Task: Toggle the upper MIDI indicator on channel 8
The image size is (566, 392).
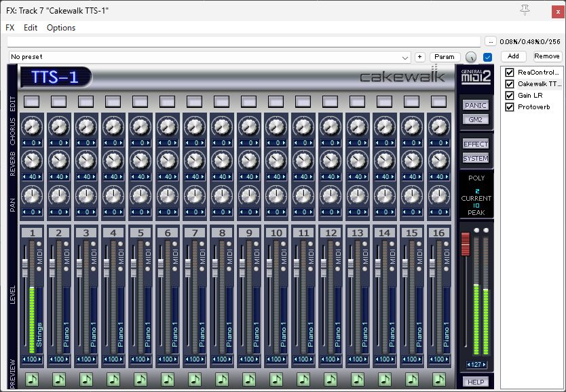Action: point(229,244)
